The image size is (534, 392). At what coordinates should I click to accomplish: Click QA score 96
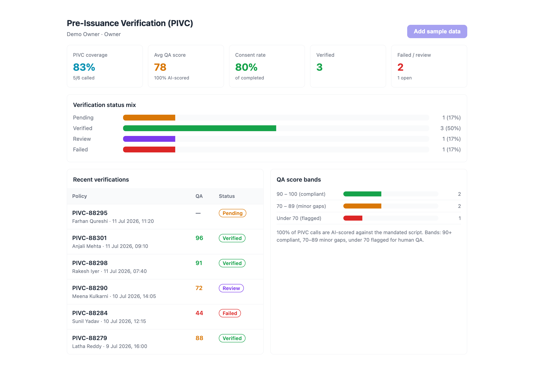[199, 238]
